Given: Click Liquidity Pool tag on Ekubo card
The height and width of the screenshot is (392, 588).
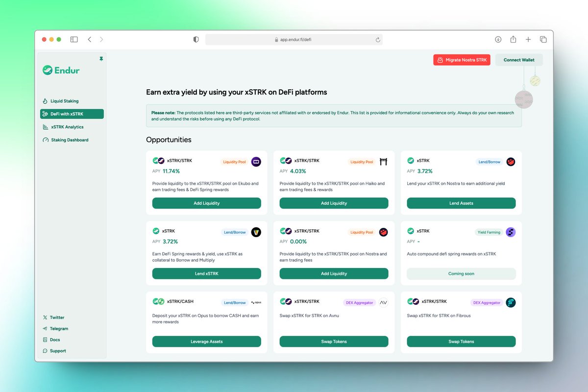Looking at the screenshot, I should (234, 162).
